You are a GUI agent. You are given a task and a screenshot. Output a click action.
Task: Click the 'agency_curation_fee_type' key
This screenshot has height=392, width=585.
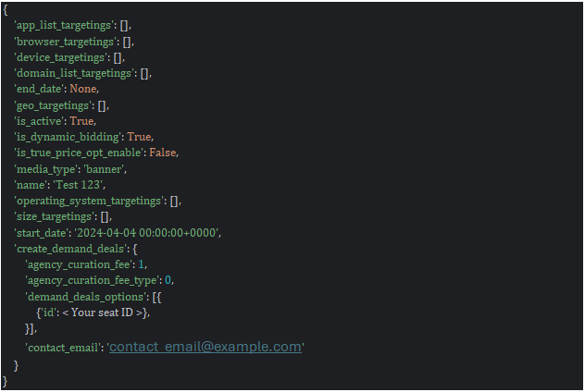click(x=98, y=281)
